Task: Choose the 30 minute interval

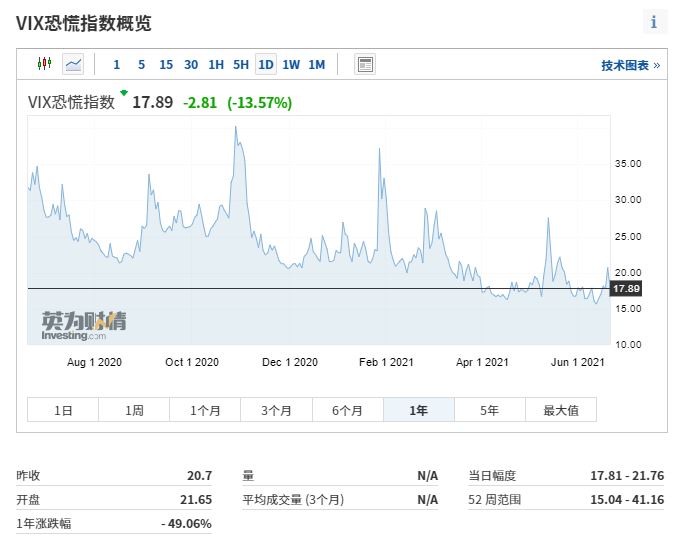Action: (191, 65)
